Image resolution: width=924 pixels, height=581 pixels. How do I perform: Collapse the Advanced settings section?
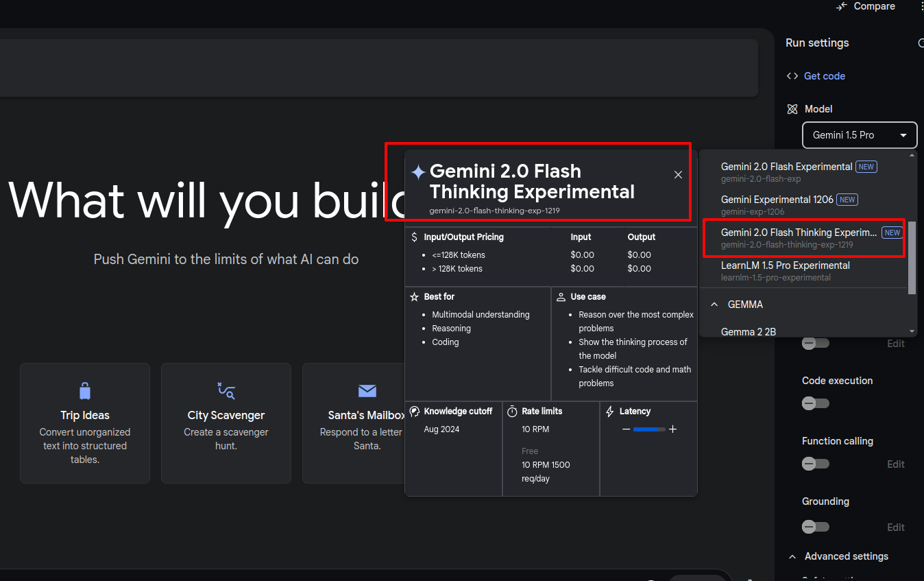pos(792,557)
